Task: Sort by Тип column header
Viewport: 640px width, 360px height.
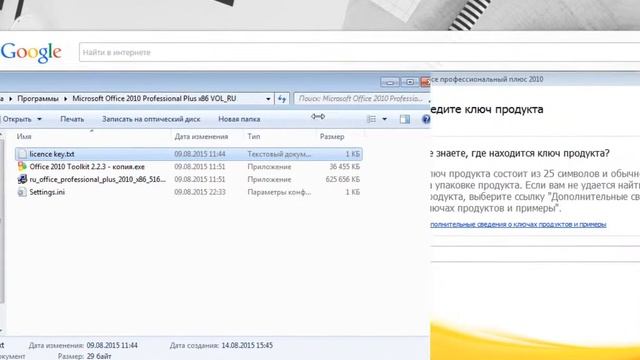Action: point(253,136)
